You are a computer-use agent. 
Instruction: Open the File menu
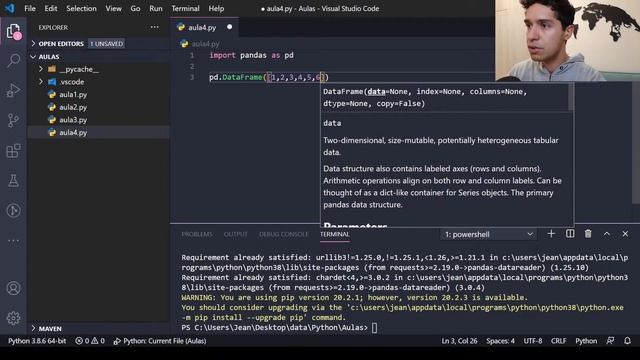pos(30,8)
